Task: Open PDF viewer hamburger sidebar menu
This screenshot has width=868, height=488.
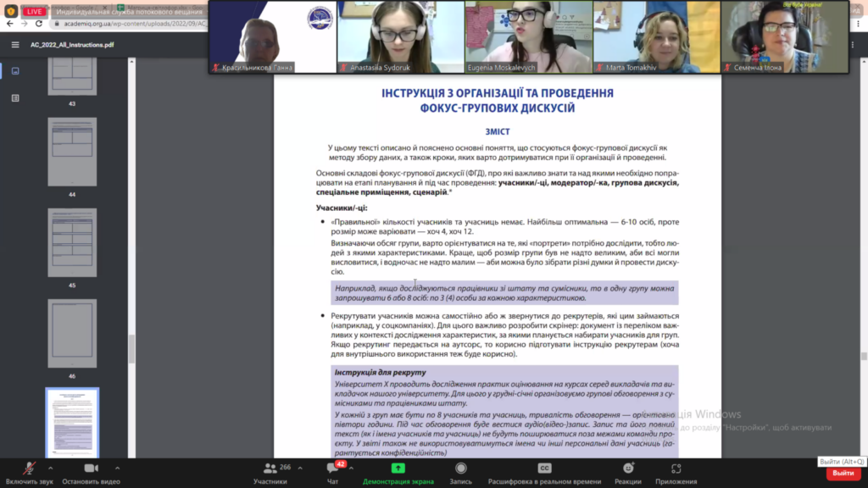Action: tap(15, 45)
